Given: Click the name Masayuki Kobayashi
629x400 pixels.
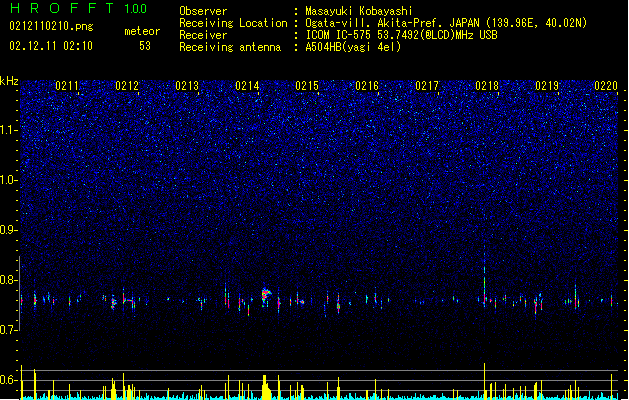Looking at the screenshot, I should (359, 11).
